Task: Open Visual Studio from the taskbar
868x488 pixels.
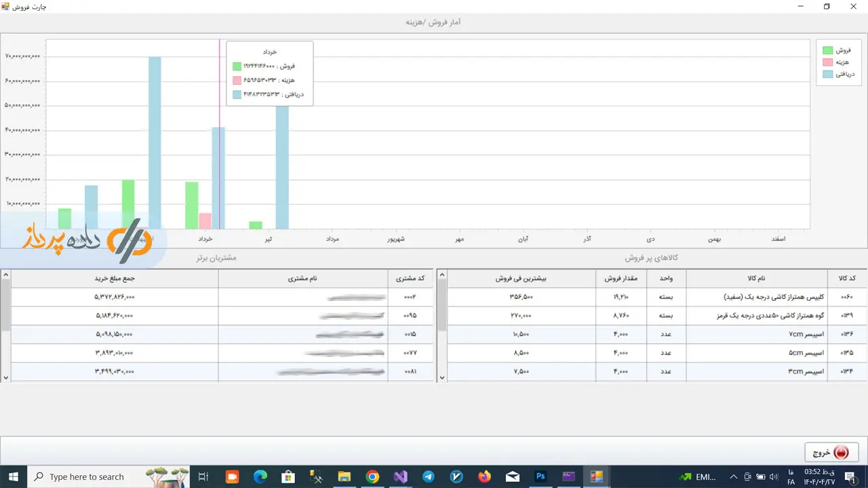Action: click(x=401, y=477)
